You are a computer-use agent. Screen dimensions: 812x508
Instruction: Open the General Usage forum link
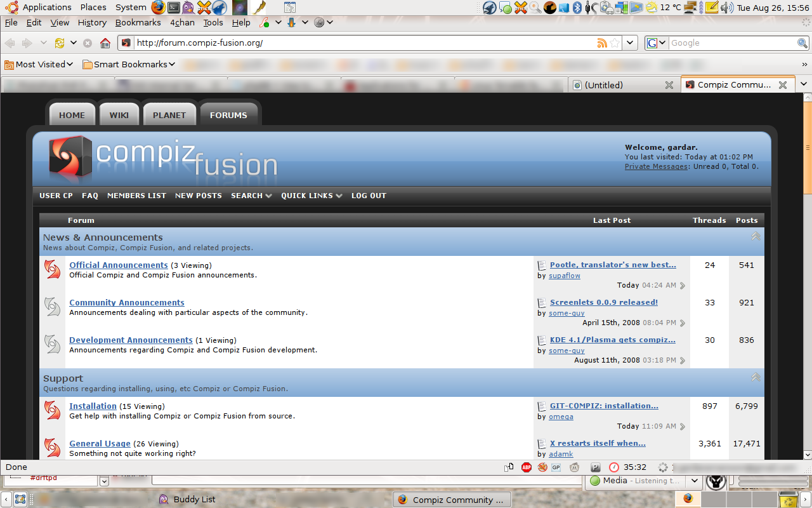coord(100,443)
